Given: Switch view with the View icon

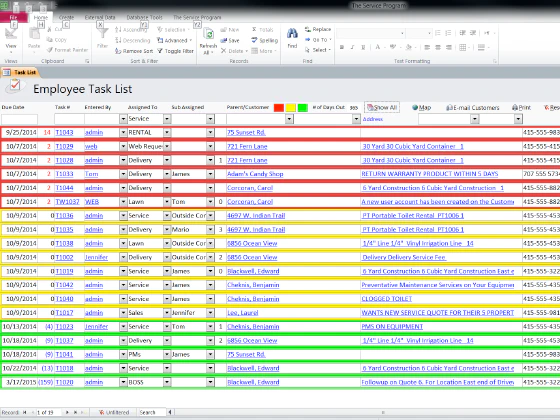Looking at the screenshot, I should tap(11, 39).
